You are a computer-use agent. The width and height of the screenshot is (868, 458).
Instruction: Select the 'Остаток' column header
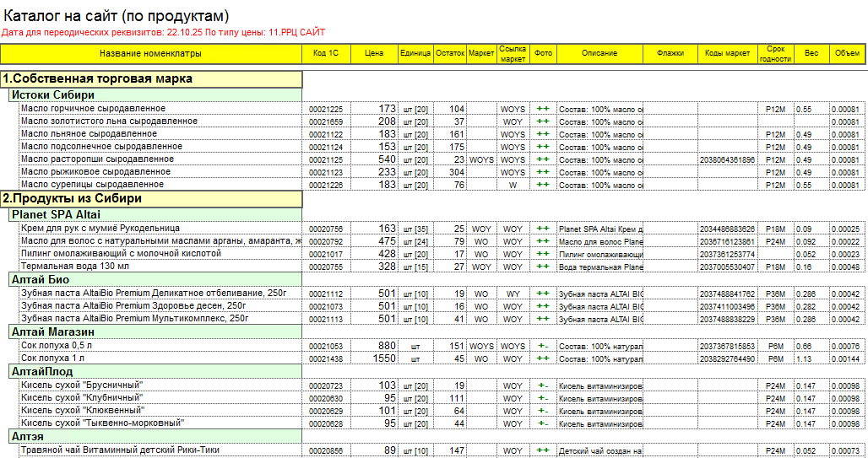click(x=450, y=54)
